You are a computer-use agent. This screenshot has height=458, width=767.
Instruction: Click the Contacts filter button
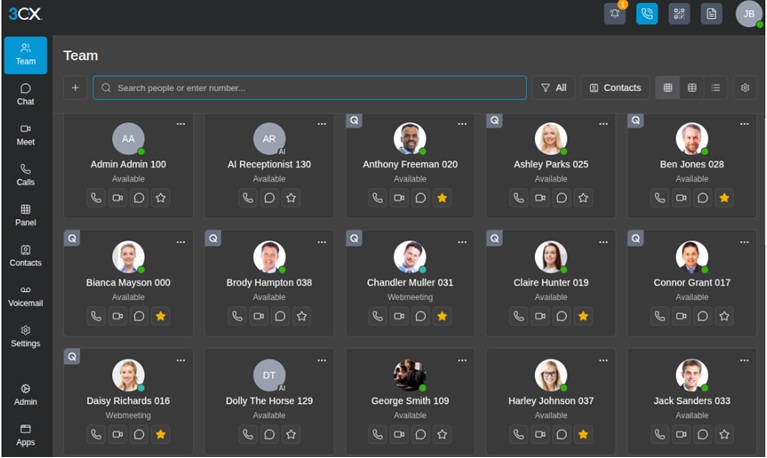coord(615,88)
